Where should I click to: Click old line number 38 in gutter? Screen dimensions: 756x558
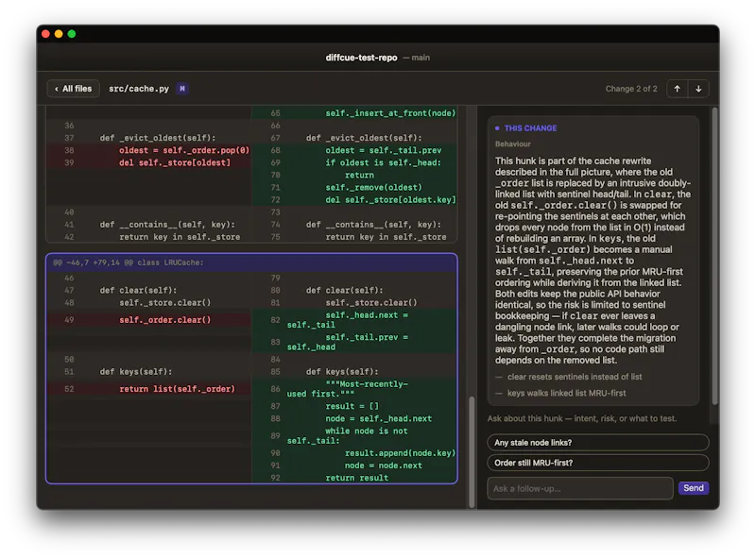(69, 150)
